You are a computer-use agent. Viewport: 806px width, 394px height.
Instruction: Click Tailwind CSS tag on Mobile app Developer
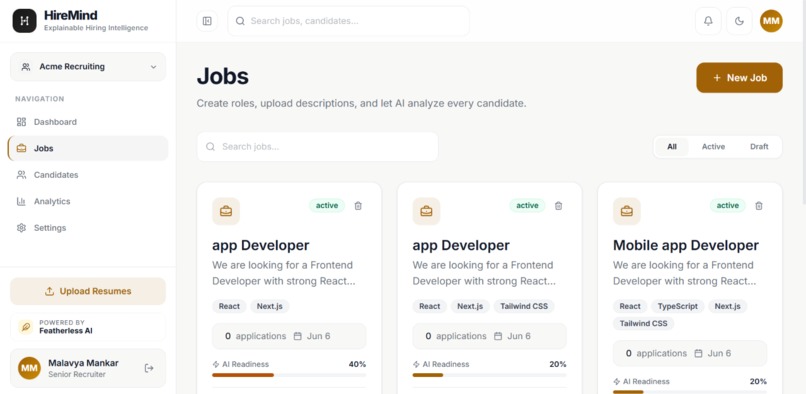(643, 324)
